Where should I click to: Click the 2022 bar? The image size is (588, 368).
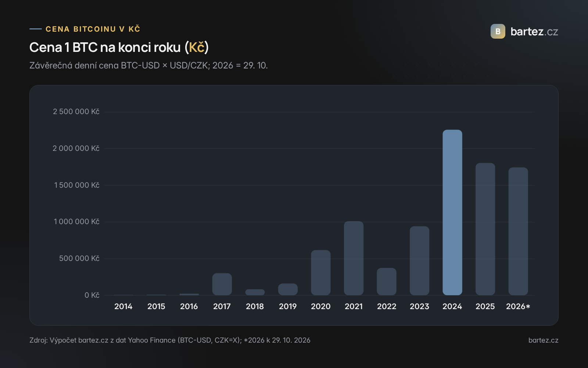387,282
